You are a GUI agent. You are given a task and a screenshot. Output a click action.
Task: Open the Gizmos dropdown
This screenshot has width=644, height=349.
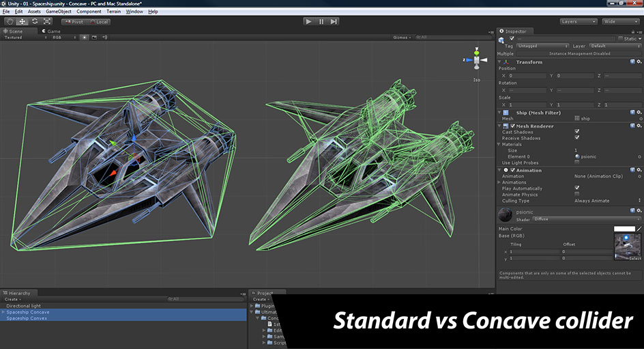(x=402, y=38)
